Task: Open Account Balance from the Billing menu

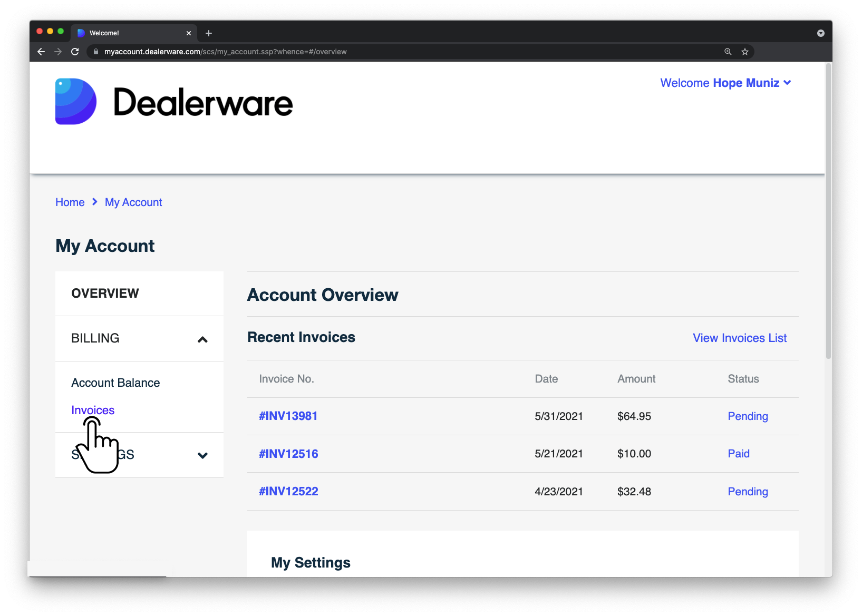Action: coord(115,383)
